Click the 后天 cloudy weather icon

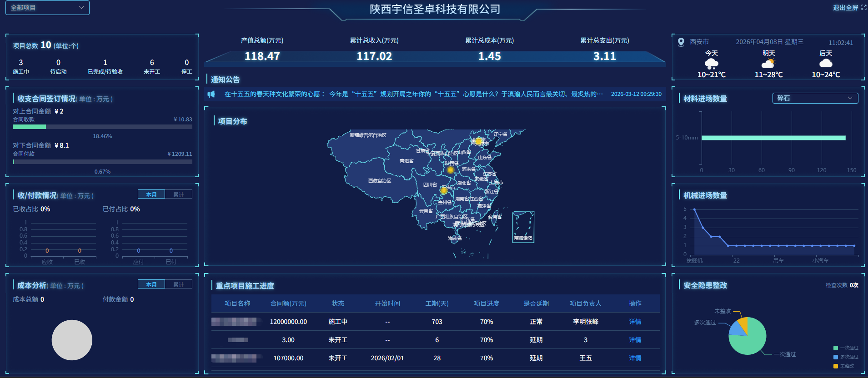coord(825,63)
